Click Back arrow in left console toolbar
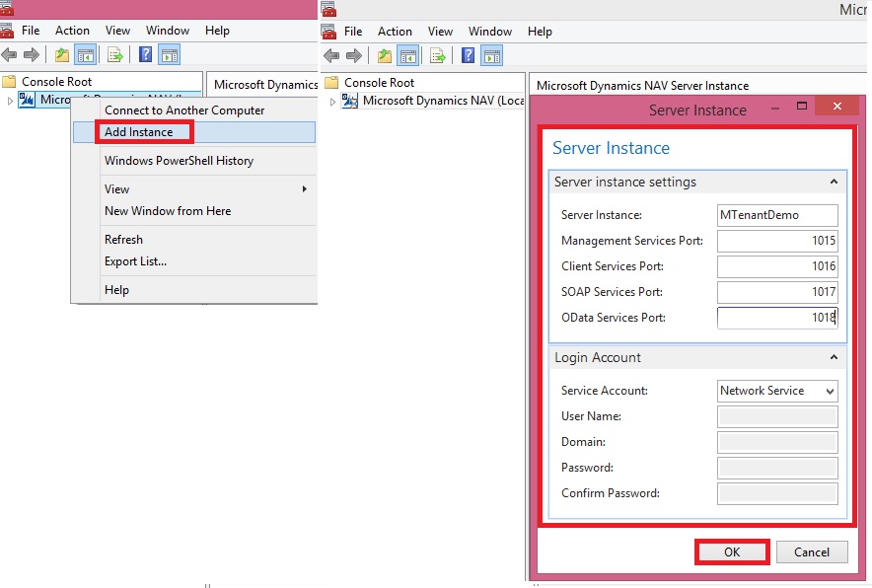872x588 pixels. [10, 55]
